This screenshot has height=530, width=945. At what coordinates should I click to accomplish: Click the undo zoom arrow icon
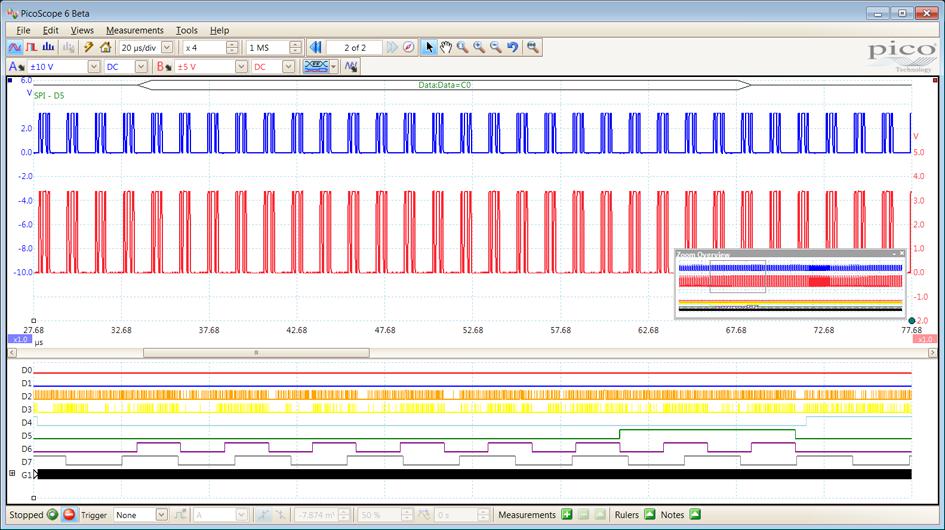coord(513,47)
